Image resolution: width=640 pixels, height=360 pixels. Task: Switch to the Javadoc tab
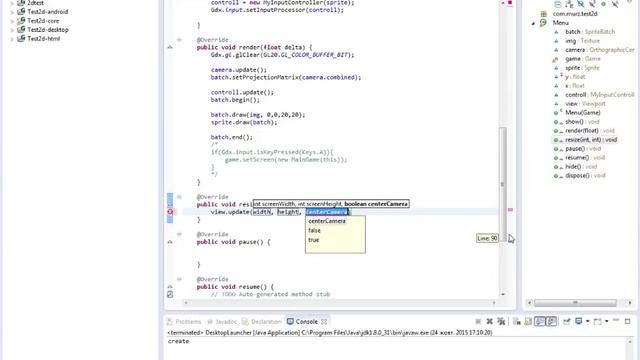(222, 322)
